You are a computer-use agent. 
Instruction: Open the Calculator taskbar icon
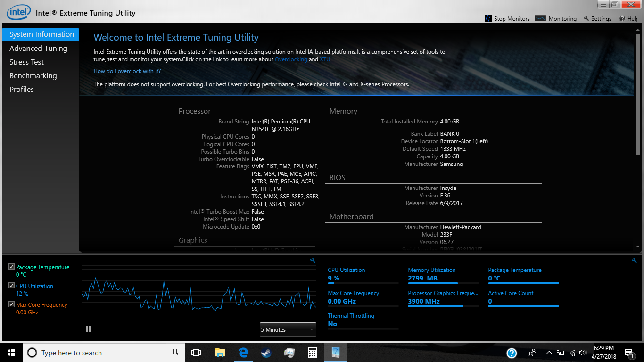tap(312, 353)
